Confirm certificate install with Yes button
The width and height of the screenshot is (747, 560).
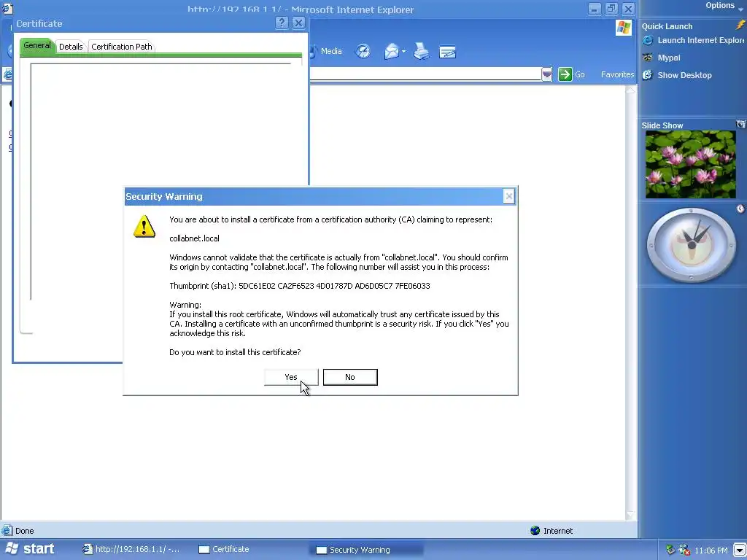[291, 377]
